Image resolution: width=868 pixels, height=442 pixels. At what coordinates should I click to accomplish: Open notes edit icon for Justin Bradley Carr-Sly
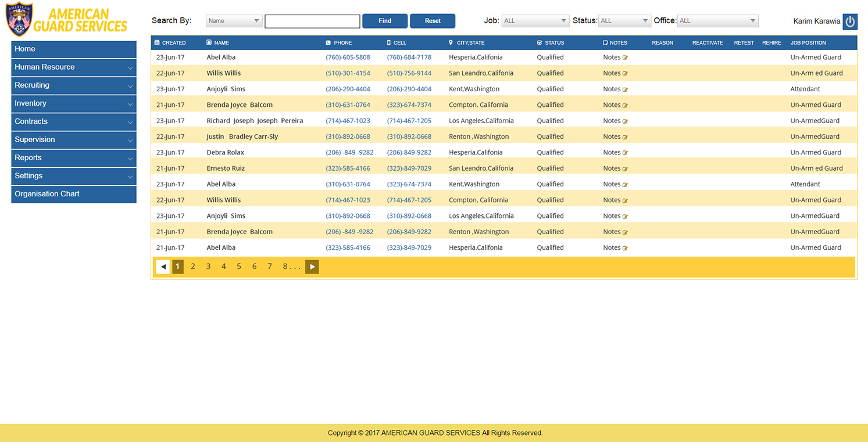point(625,137)
